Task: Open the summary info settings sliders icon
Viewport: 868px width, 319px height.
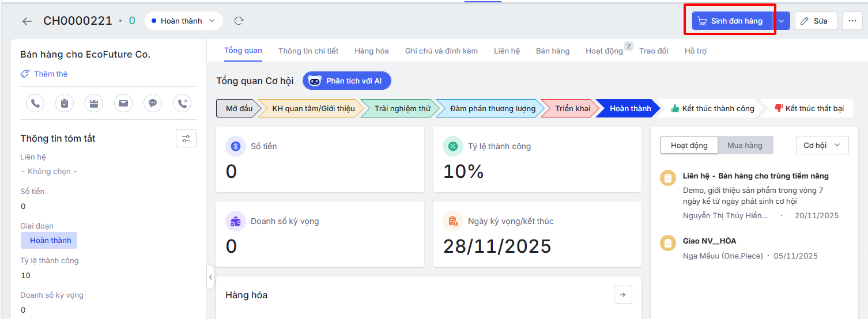Action: [x=186, y=138]
